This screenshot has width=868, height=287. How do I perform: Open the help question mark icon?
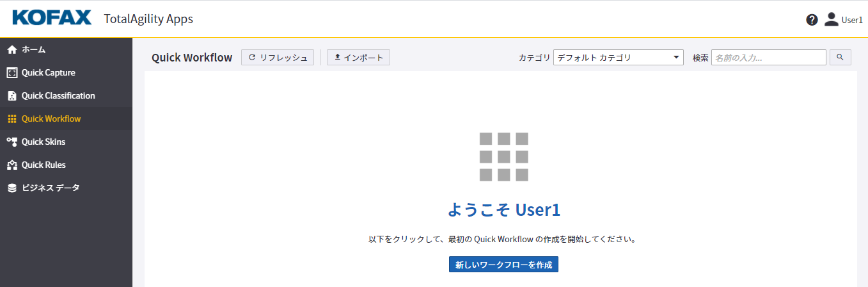(812, 20)
